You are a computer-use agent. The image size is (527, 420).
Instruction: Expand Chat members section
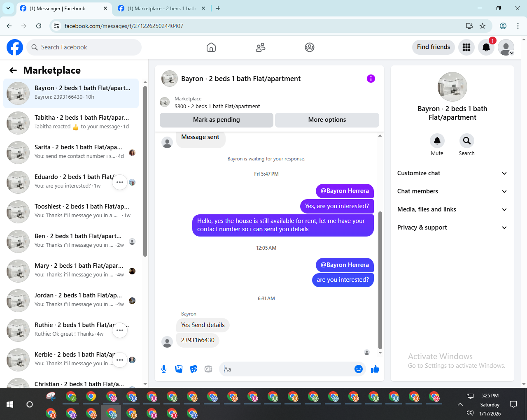coord(452,191)
